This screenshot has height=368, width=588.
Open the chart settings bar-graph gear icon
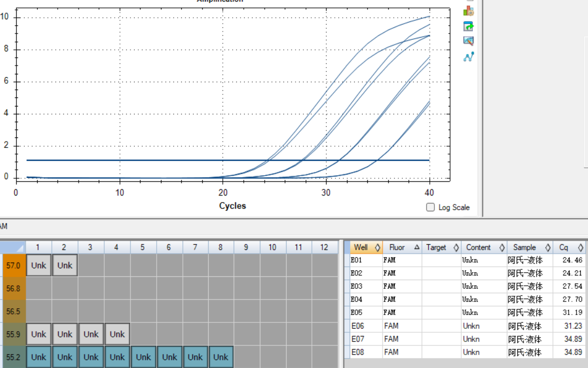[x=469, y=11]
